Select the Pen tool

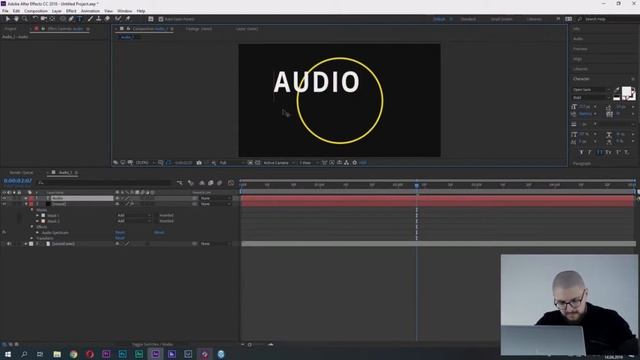pyautogui.click(x=71, y=19)
